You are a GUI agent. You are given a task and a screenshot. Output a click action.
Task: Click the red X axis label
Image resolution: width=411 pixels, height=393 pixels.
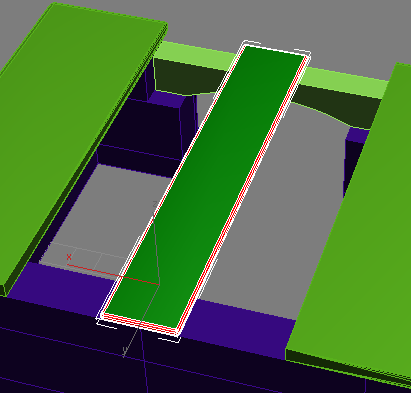click(x=69, y=257)
